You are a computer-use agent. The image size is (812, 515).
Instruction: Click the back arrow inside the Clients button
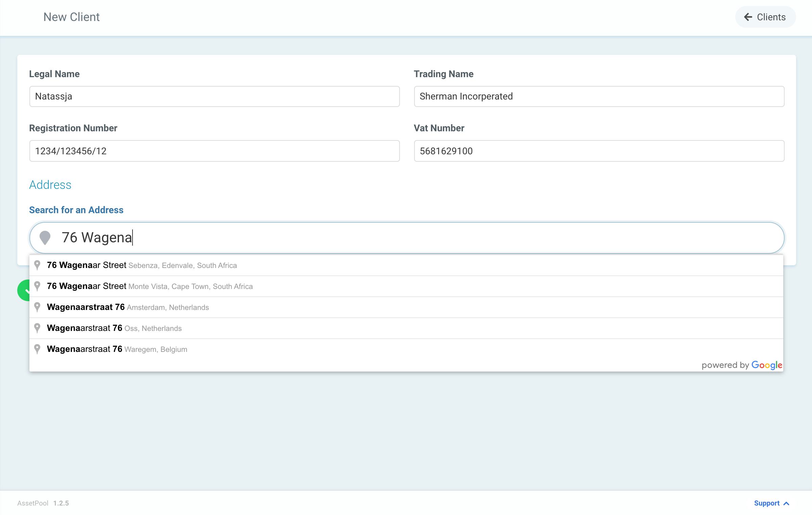pos(748,17)
